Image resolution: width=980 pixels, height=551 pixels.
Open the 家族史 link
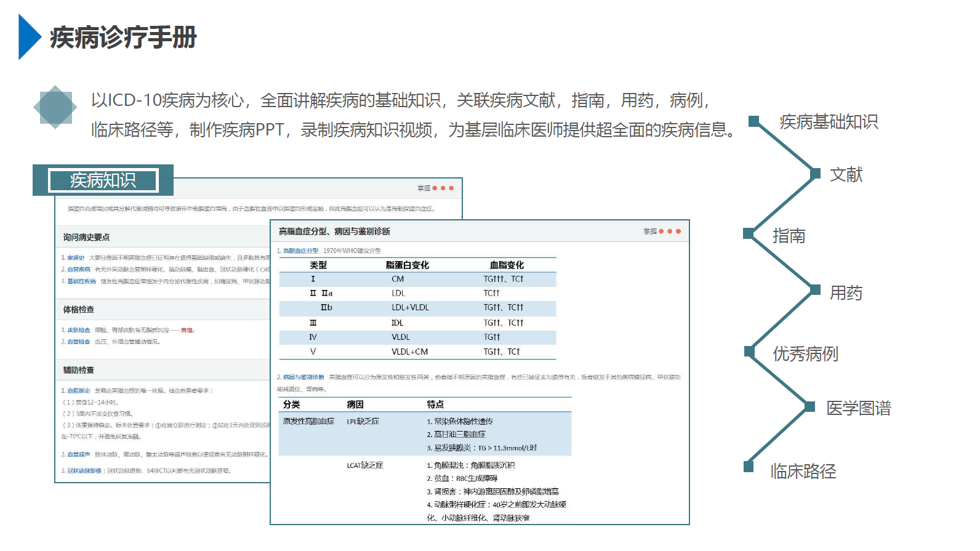click(76, 258)
